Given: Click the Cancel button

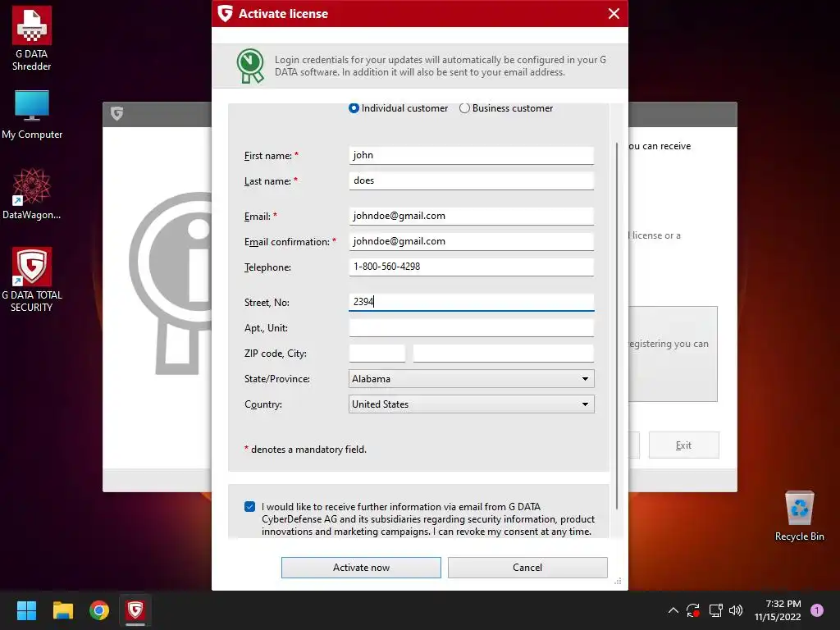Looking at the screenshot, I should click(x=527, y=568).
